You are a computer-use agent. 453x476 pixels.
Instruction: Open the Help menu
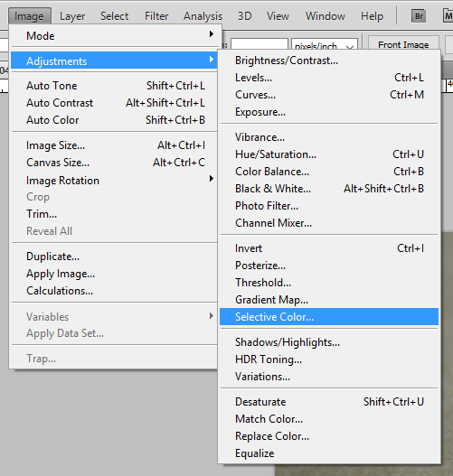(x=372, y=15)
